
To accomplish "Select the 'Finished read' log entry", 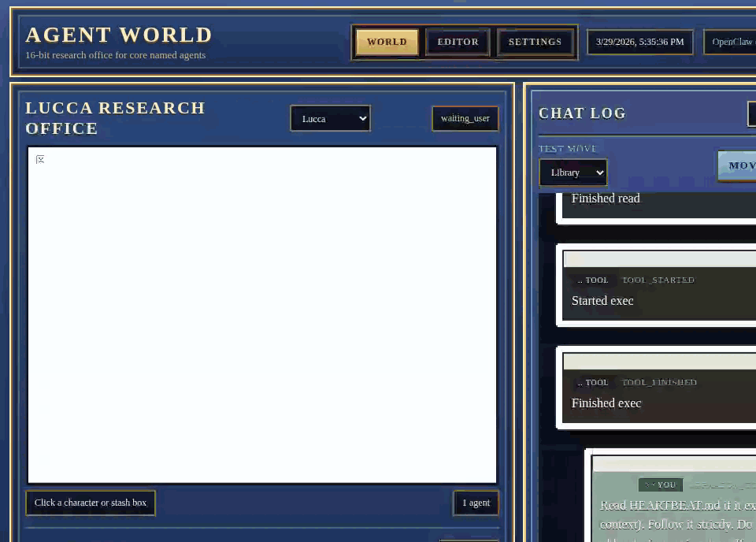I will tap(606, 199).
